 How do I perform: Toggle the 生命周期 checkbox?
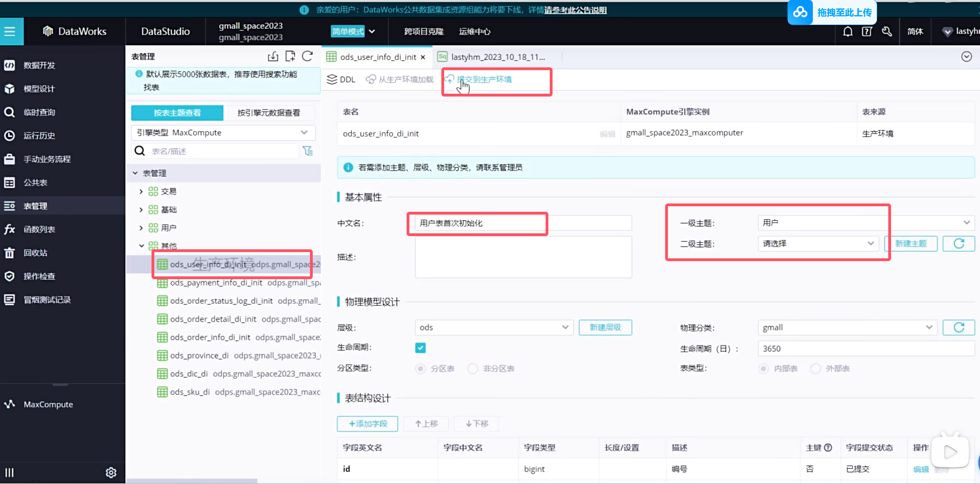(420, 348)
